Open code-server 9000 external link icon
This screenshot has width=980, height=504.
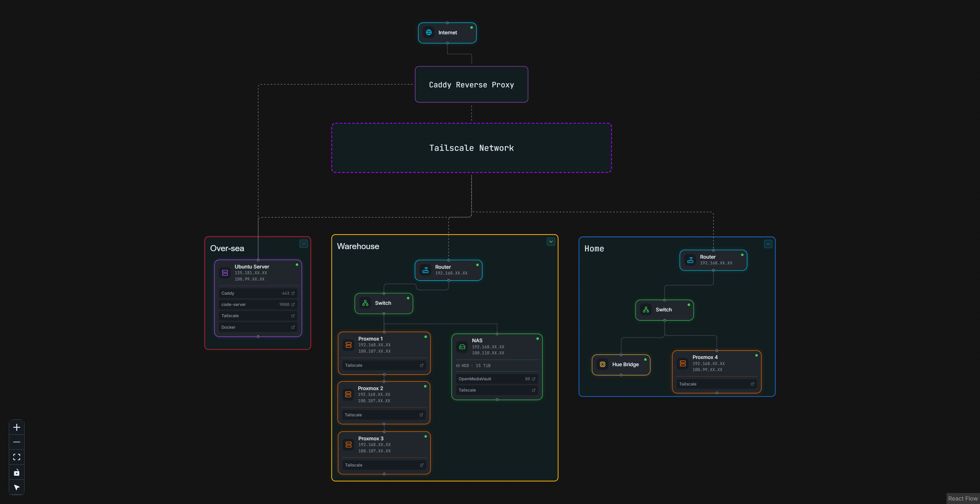(x=293, y=304)
